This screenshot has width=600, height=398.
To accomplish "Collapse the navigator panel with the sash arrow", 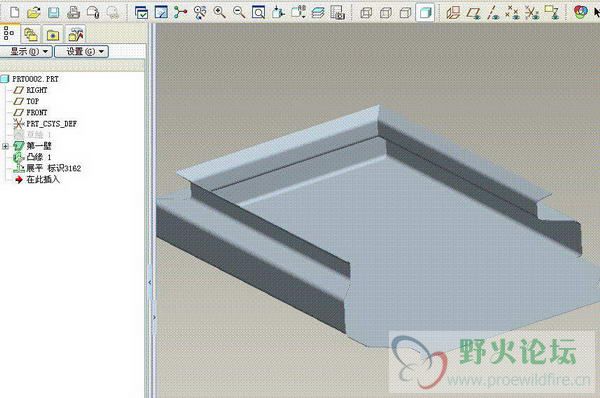I will coord(150,282).
